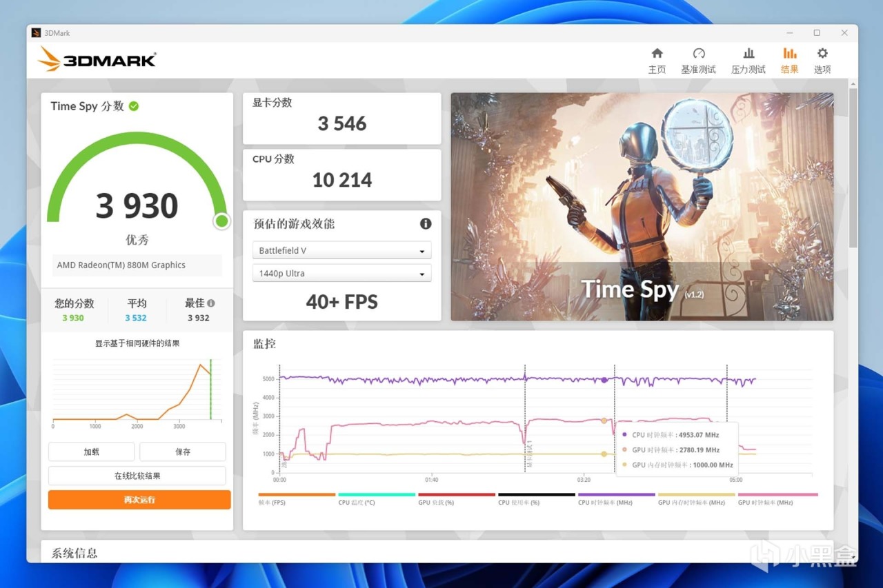Open the 基准测试 benchmarks tab

pyautogui.click(x=698, y=61)
